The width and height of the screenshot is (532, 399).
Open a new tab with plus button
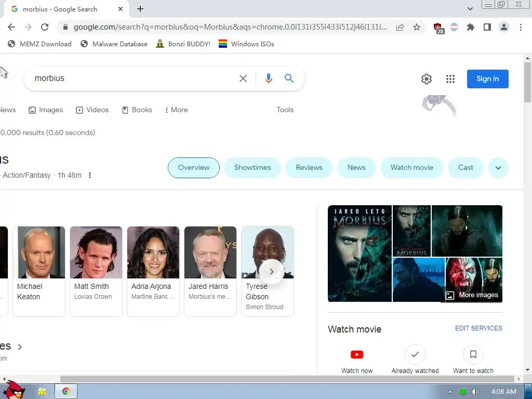point(140,9)
